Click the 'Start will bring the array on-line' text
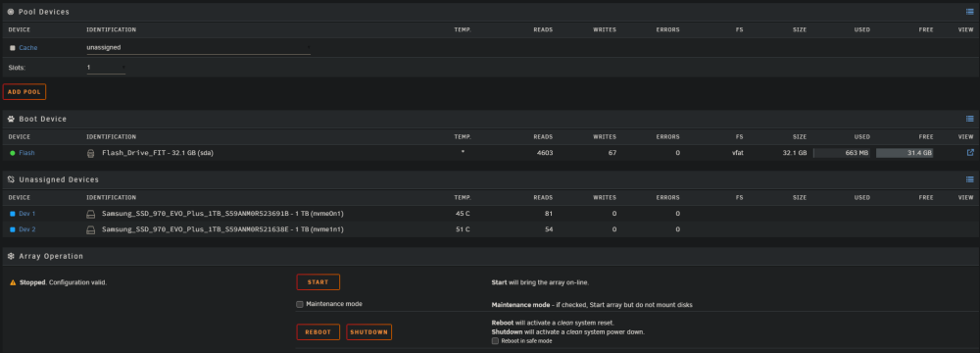Image resolution: width=980 pixels, height=353 pixels. (x=540, y=282)
